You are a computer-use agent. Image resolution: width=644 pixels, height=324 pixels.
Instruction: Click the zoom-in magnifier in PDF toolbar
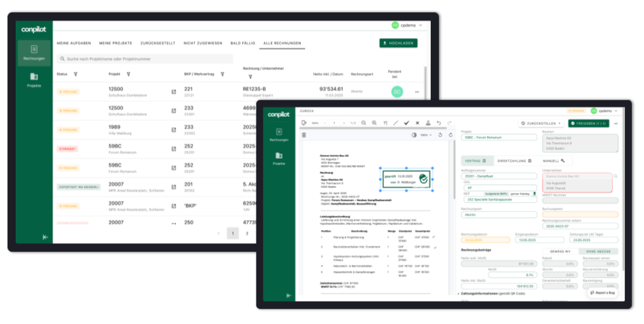[374, 123]
